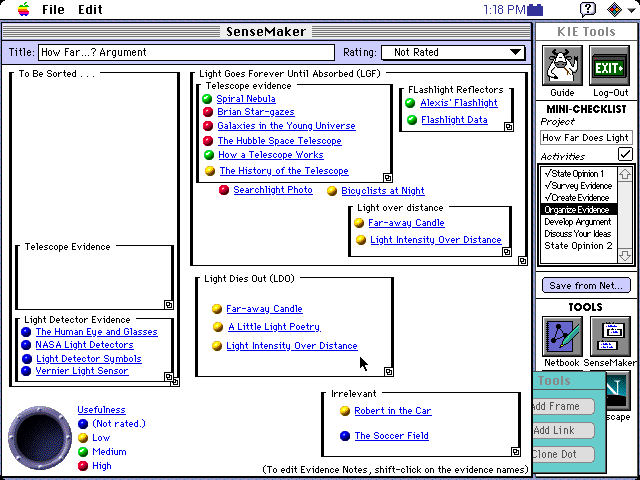Click the blue Not rated legend dot

(83, 424)
